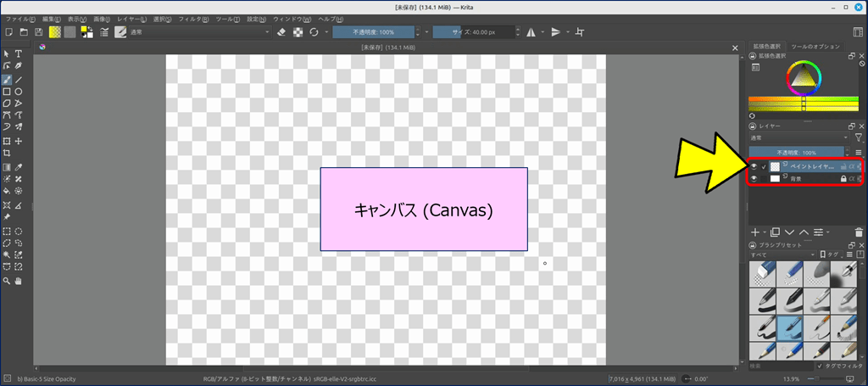Hide the ペイントレイヤー layer via eye icon

pyautogui.click(x=754, y=167)
